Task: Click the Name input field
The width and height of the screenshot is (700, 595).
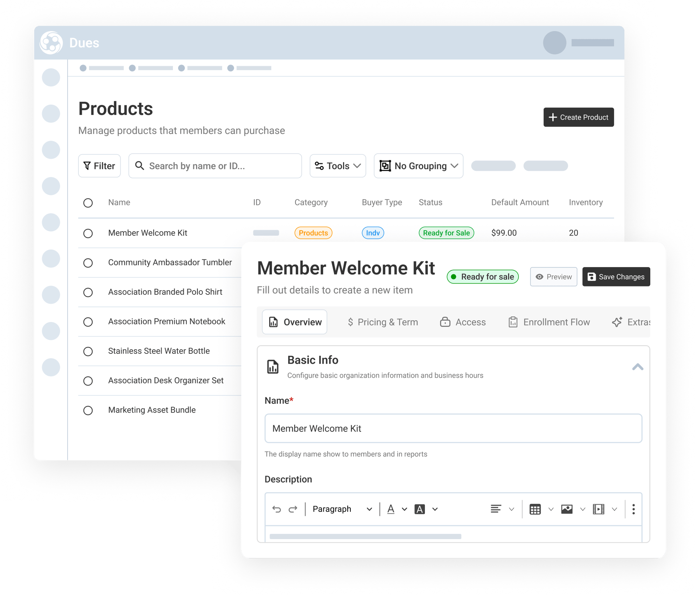Action: [453, 428]
